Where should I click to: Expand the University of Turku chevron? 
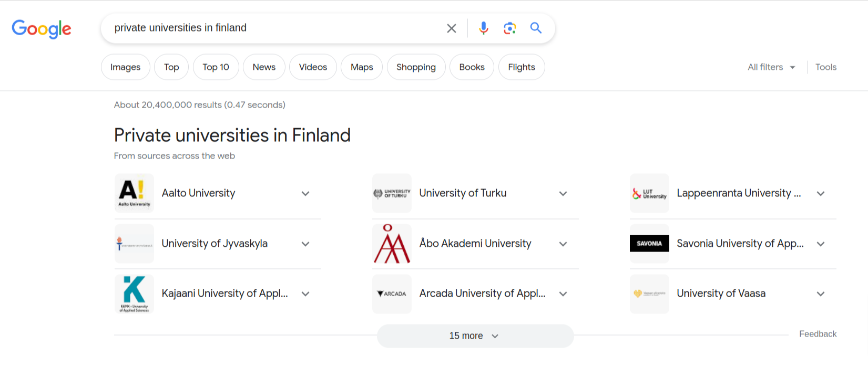click(563, 194)
